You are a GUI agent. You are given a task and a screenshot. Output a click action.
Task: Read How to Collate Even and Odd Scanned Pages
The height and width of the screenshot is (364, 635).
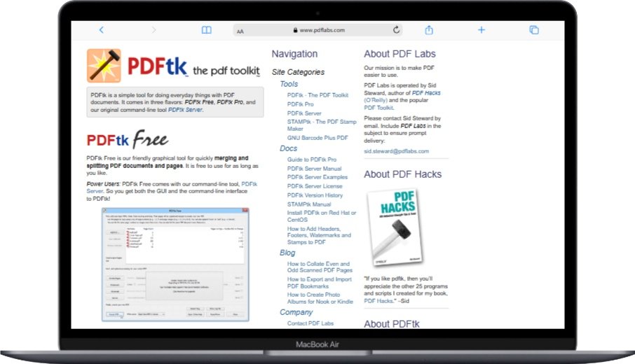click(x=320, y=267)
